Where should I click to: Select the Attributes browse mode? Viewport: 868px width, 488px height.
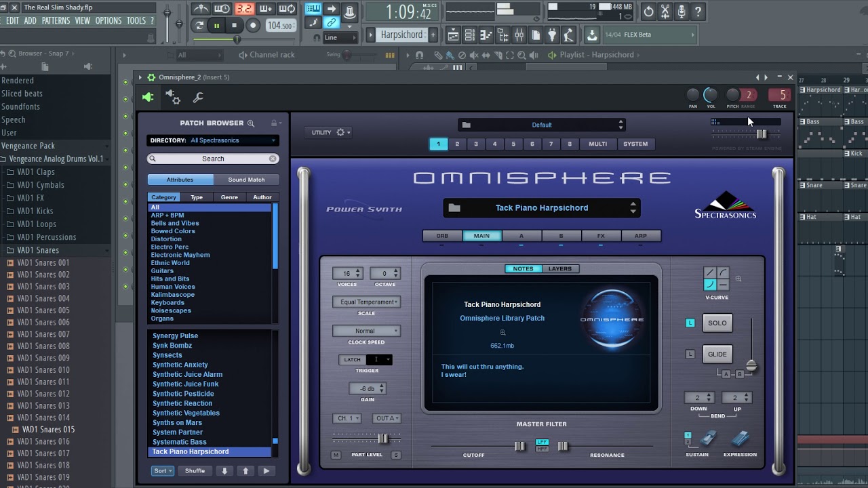click(x=180, y=180)
